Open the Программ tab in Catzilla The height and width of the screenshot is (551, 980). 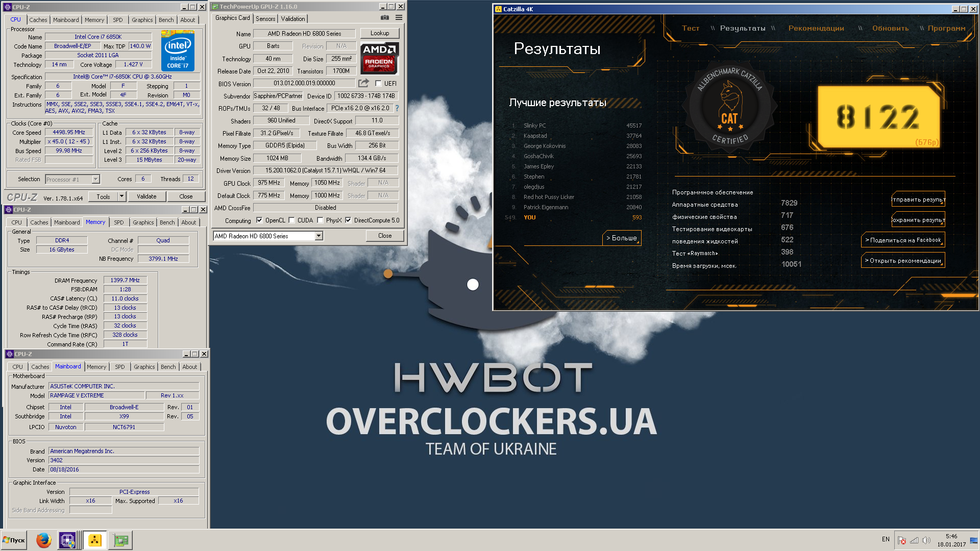pos(947,29)
